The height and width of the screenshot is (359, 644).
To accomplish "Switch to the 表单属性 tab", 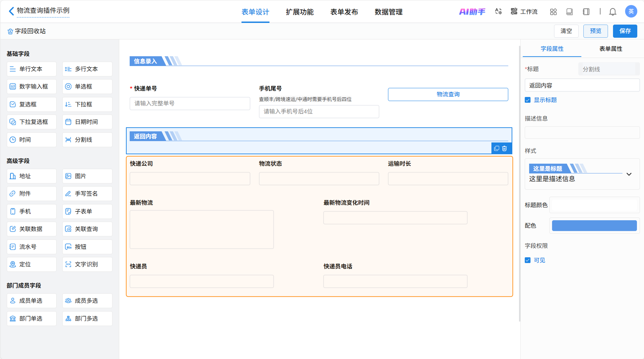I will click(x=610, y=49).
